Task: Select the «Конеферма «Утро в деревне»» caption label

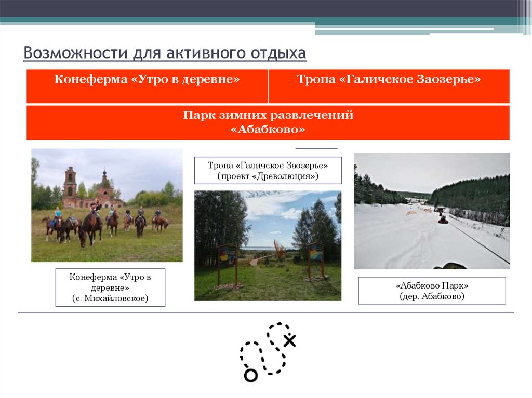Action: coord(110,287)
